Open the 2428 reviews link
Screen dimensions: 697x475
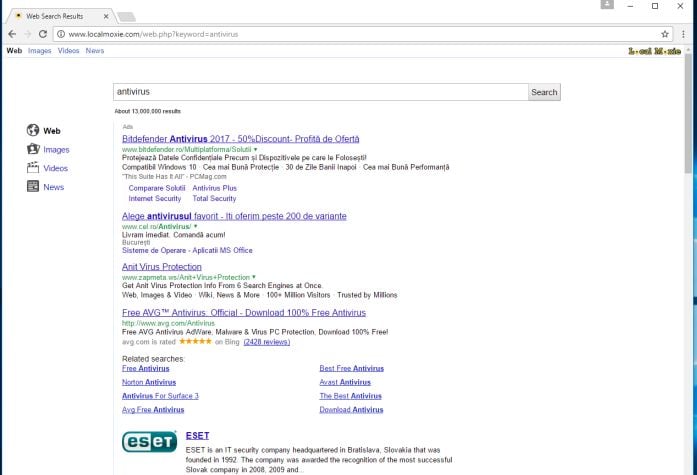(x=267, y=342)
